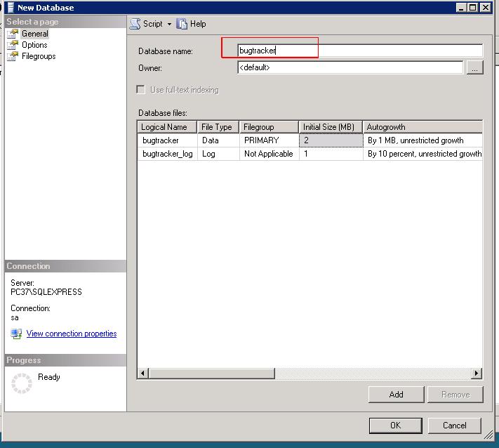The width and height of the screenshot is (499, 448).
Task: Click the Ready progress spinner icon
Action: (22, 383)
